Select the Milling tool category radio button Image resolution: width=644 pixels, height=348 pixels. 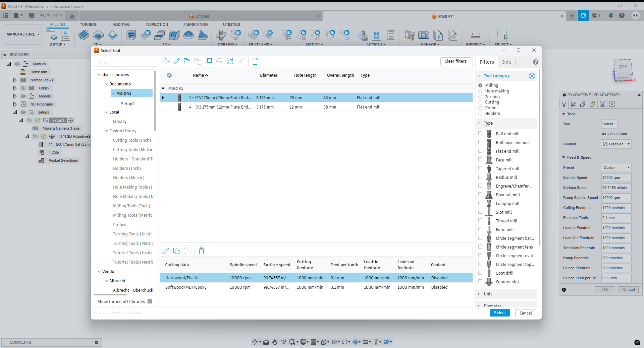(x=480, y=85)
